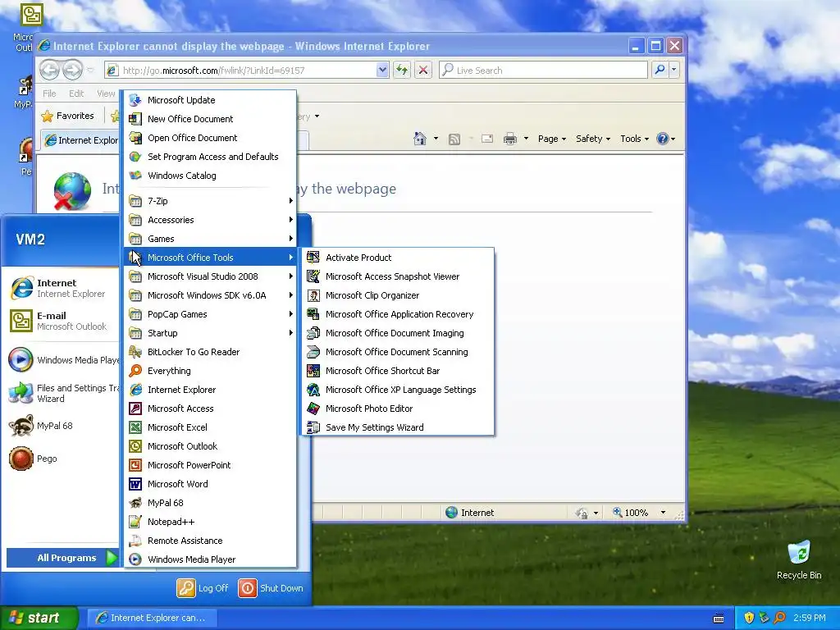The height and width of the screenshot is (630, 840).
Task: Open MyPal 68 in All Programs list
Action: pos(210,503)
